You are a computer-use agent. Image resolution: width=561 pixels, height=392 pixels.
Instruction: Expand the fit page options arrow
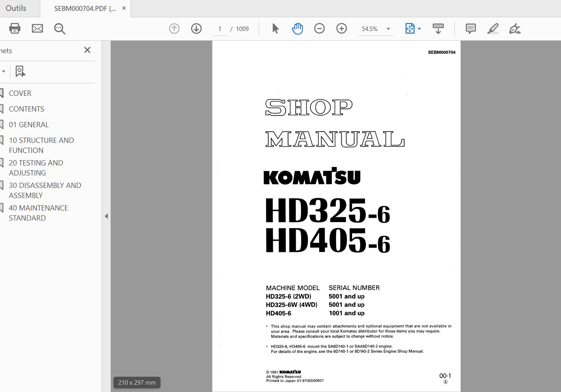tap(419, 29)
